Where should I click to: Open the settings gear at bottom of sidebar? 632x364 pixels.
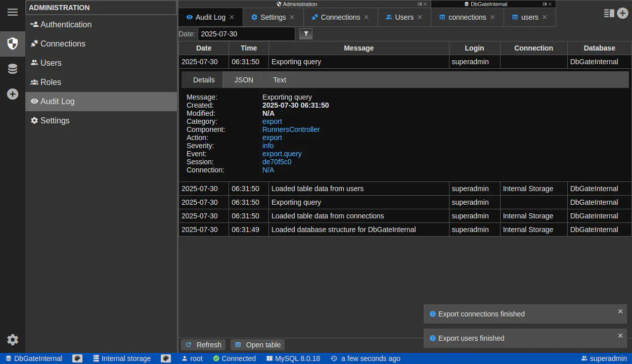coord(13,340)
